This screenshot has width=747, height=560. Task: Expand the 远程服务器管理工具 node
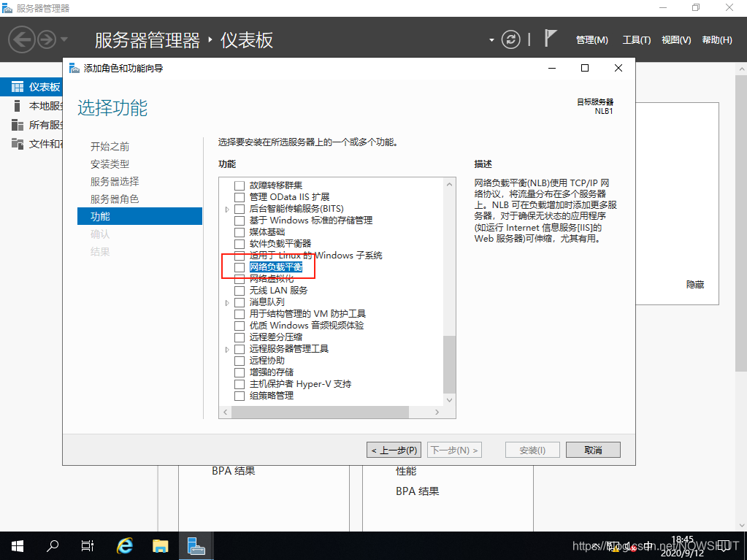227,349
